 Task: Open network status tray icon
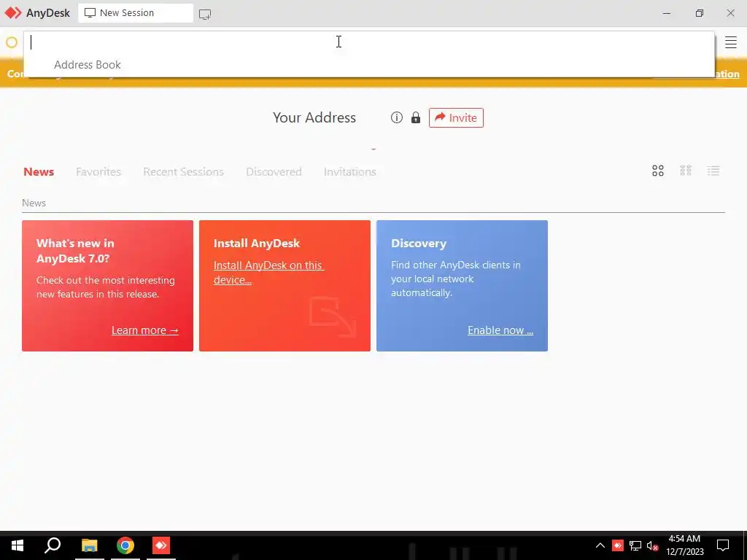(x=635, y=545)
